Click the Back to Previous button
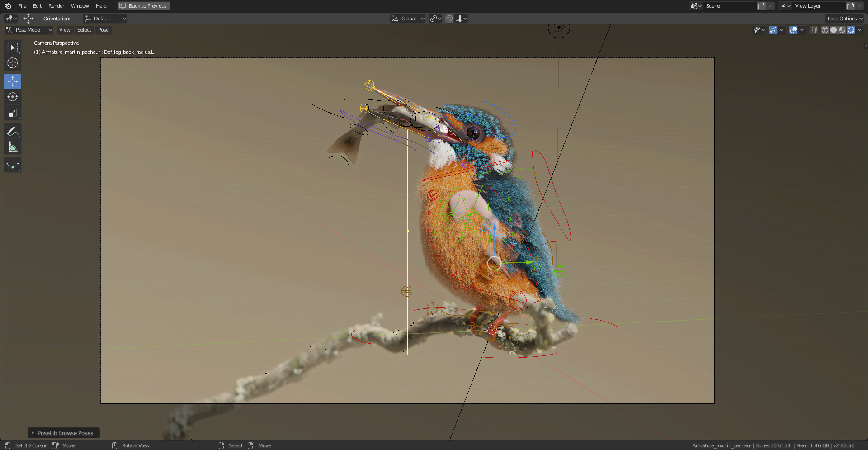Viewport: 868px width, 450px height. pyautogui.click(x=144, y=6)
